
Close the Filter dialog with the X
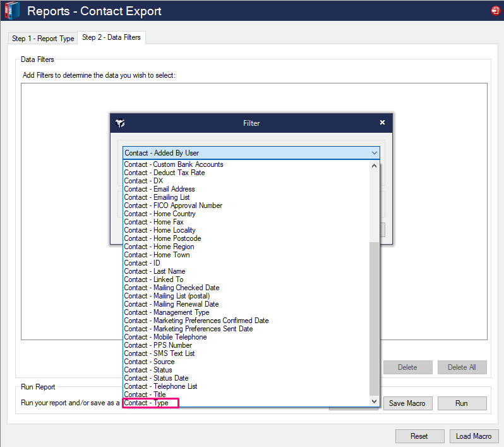tap(382, 123)
